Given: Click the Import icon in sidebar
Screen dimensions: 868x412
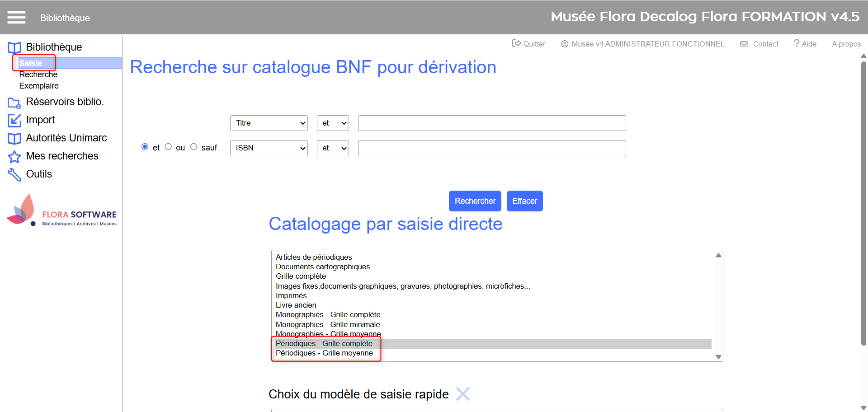Looking at the screenshot, I should [x=14, y=121].
